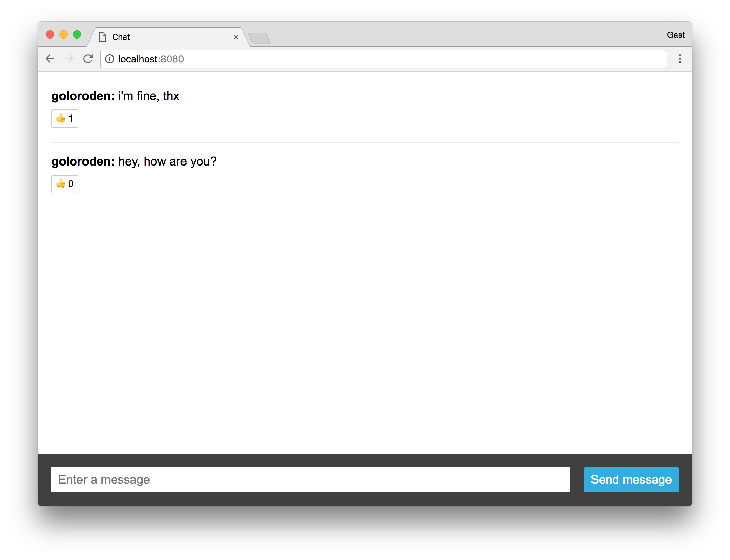Screen dimensions: 730x560
Task: Click the browser back arrow
Action: click(x=50, y=59)
